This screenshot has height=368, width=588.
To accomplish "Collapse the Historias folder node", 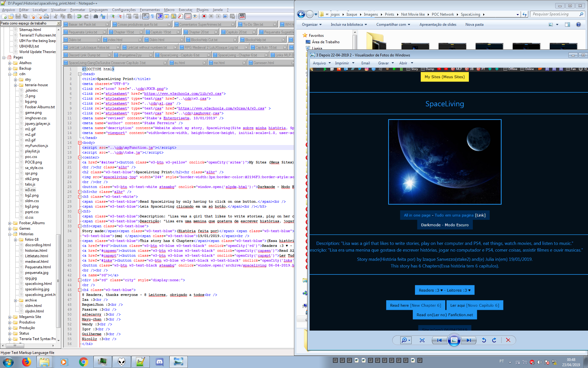I will tap(10, 234).
